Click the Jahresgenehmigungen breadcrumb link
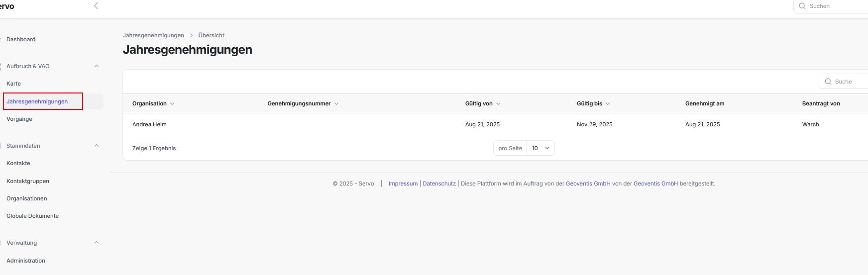Image resolution: width=868 pixels, height=275 pixels. 153,35
